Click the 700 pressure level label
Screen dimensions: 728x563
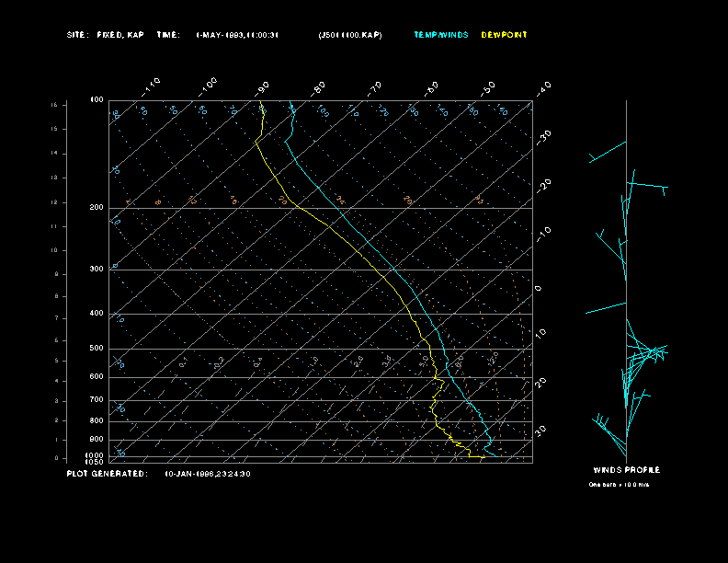(x=97, y=400)
